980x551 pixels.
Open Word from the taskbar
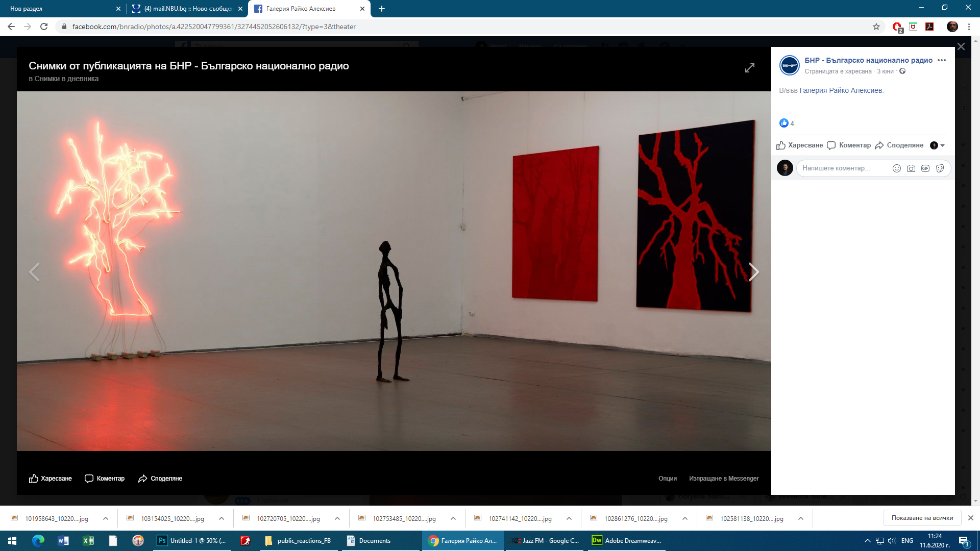[x=63, y=541]
